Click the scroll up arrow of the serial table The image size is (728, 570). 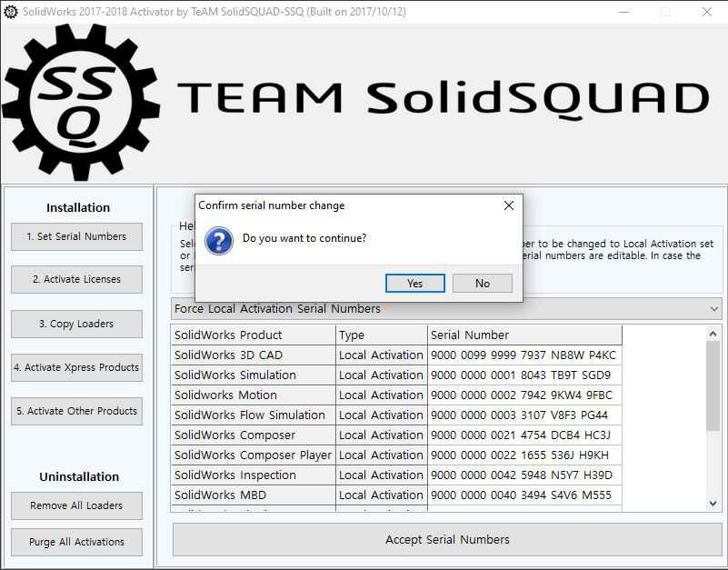713,335
